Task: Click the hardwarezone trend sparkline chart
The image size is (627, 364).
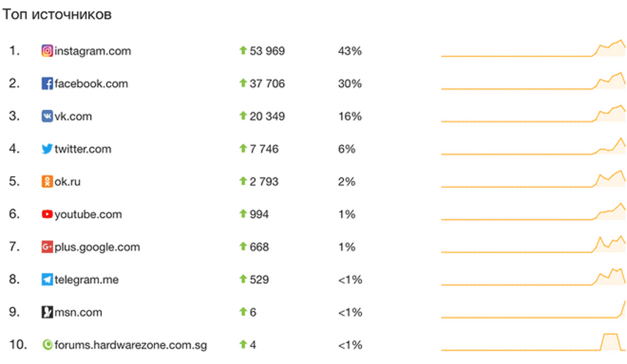Action: pyautogui.click(x=533, y=343)
